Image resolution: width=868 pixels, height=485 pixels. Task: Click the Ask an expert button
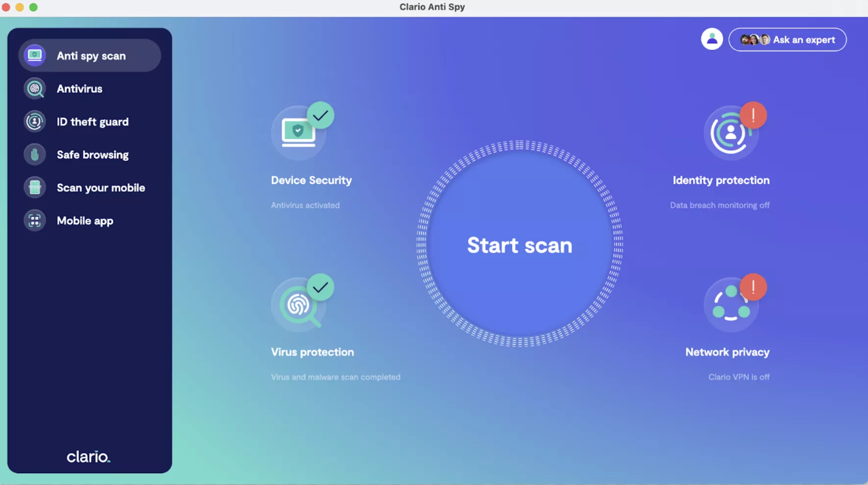coord(788,40)
